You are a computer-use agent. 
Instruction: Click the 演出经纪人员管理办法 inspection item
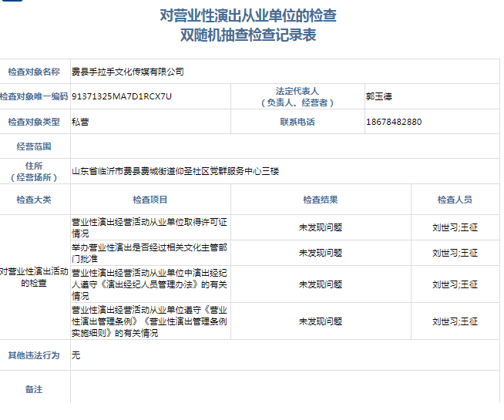click(x=150, y=284)
